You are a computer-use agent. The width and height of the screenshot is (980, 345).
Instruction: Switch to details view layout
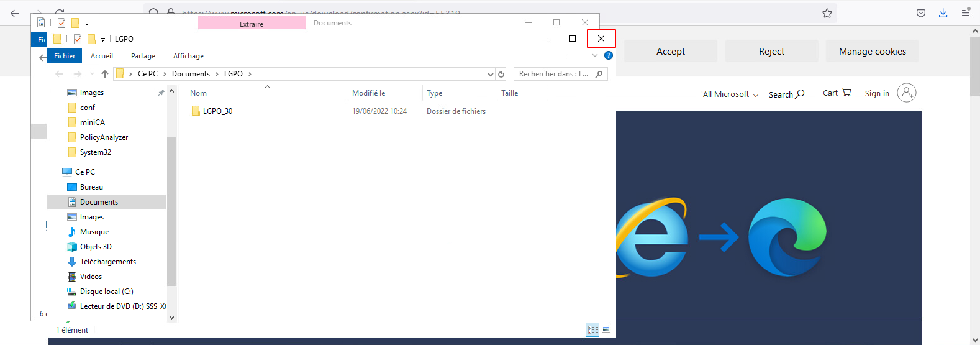point(592,329)
